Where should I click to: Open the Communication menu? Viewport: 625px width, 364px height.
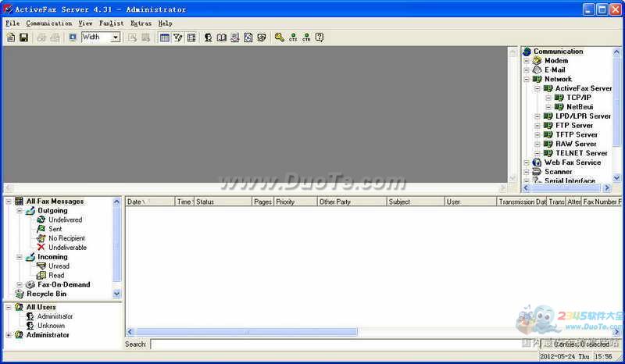tap(49, 23)
